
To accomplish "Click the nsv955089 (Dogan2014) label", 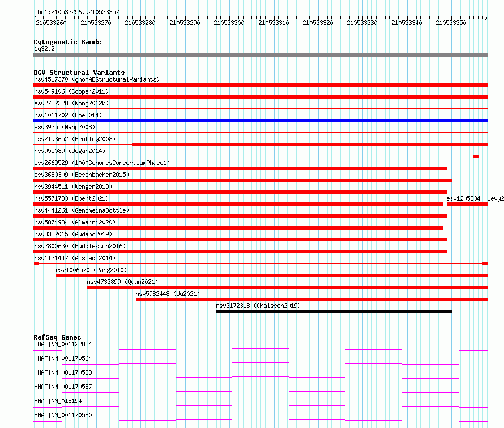I will (70, 151).
